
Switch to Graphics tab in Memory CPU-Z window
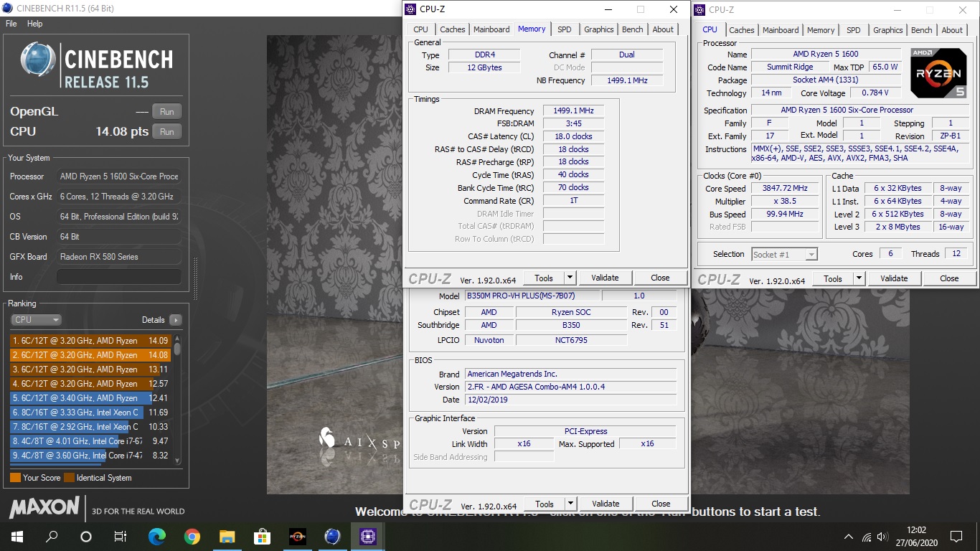[x=599, y=29]
